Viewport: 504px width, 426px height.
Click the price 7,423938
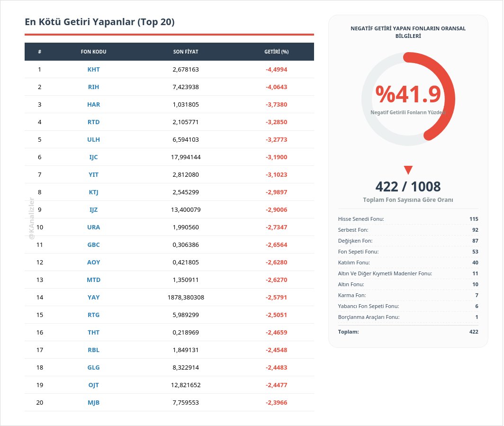pyautogui.click(x=186, y=87)
